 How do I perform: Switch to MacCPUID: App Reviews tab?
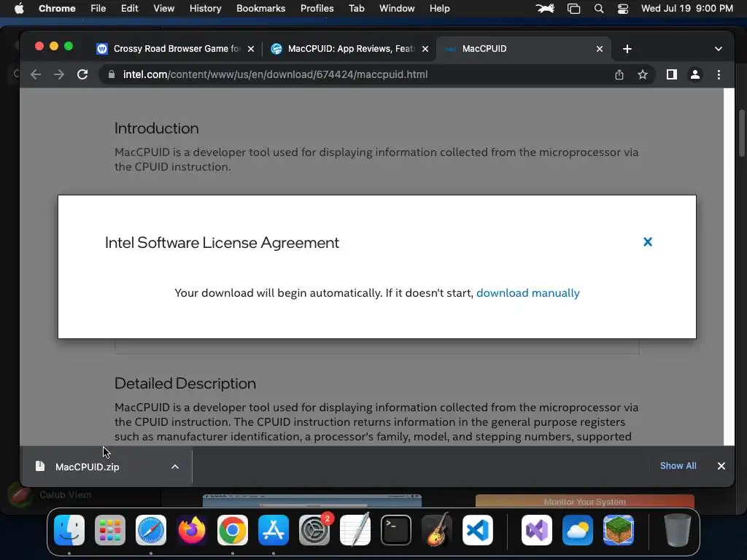click(x=349, y=49)
